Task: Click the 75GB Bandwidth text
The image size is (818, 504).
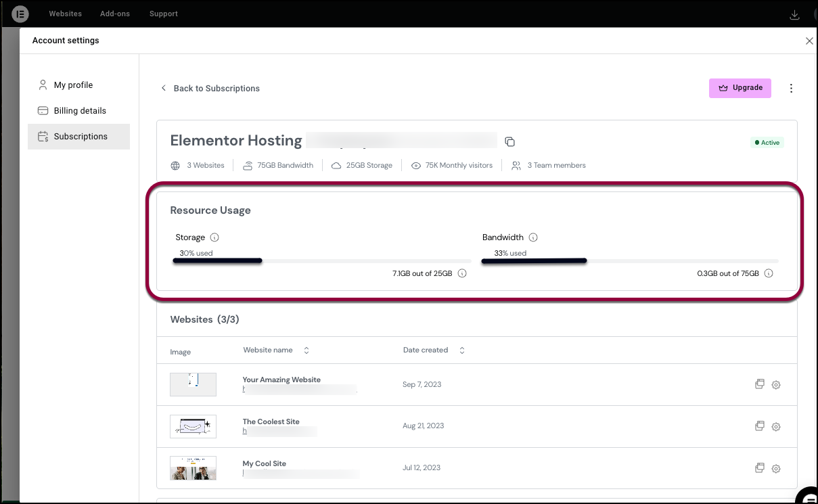Action: [285, 165]
